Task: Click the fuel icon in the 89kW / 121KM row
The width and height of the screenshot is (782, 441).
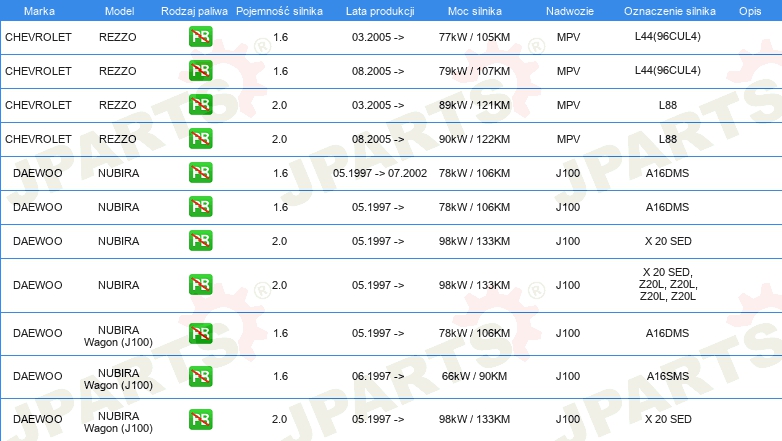Action: (x=200, y=105)
